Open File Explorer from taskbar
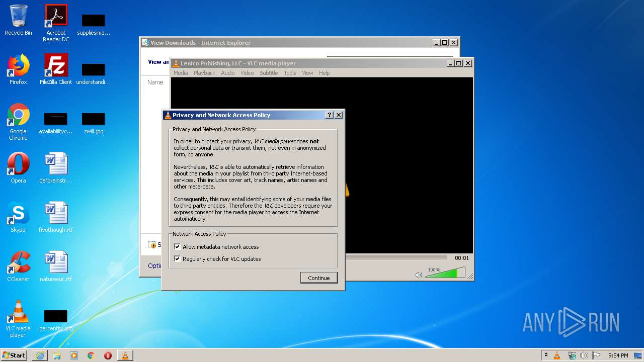 pyautogui.click(x=57, y=355)
